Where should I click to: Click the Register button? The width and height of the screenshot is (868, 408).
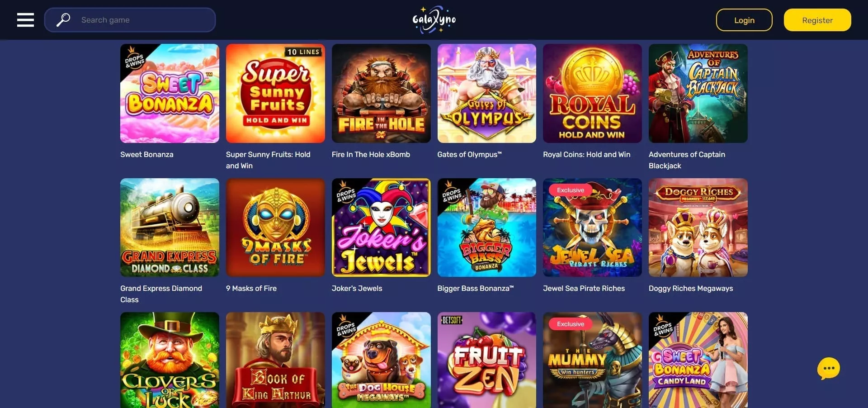tap(817, 20)
